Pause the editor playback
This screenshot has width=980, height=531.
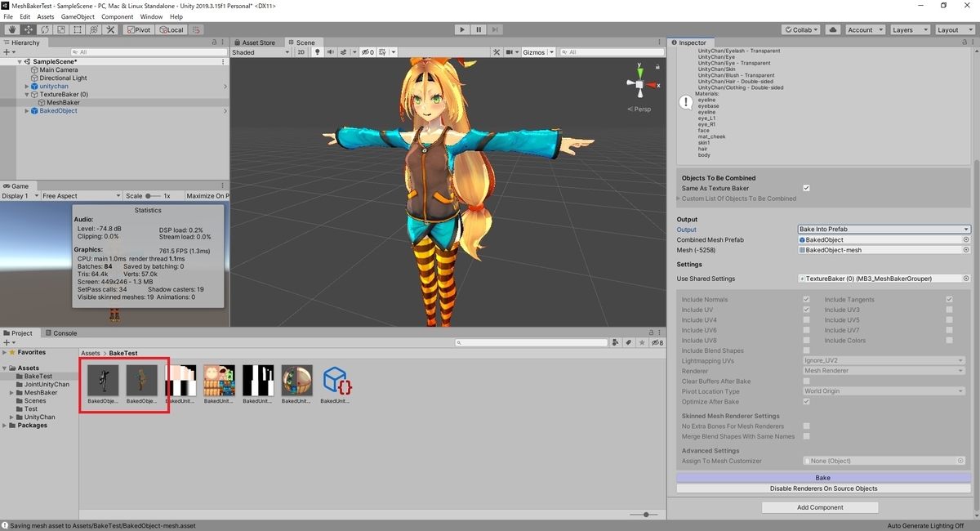click(479, 29)
